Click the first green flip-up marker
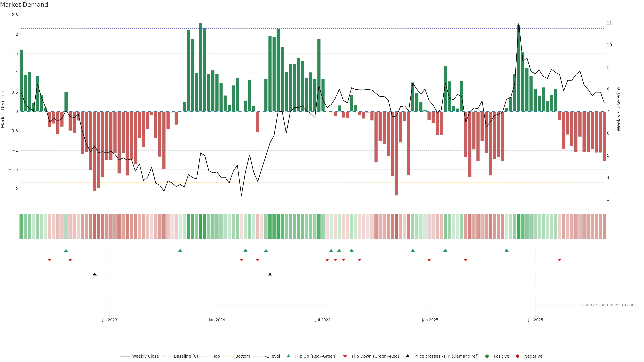644x362 pixels. pos(66,251)
